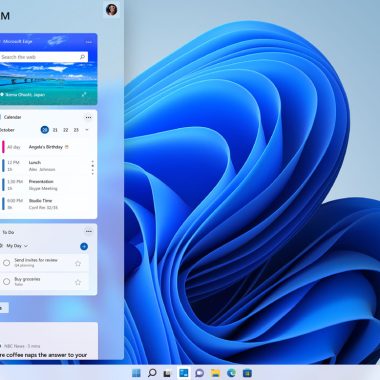Open the Angela's Birthday event

tap(47, 147)
